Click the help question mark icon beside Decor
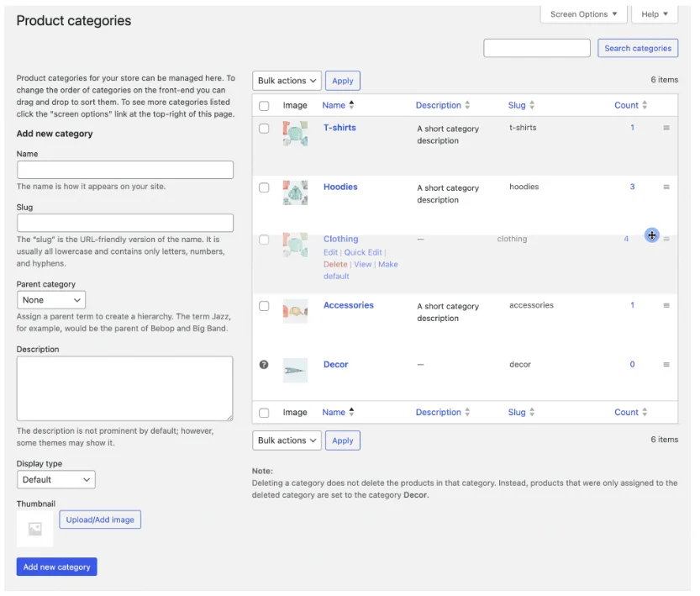This screenshot has height=596, width=700. coord(264,365)
